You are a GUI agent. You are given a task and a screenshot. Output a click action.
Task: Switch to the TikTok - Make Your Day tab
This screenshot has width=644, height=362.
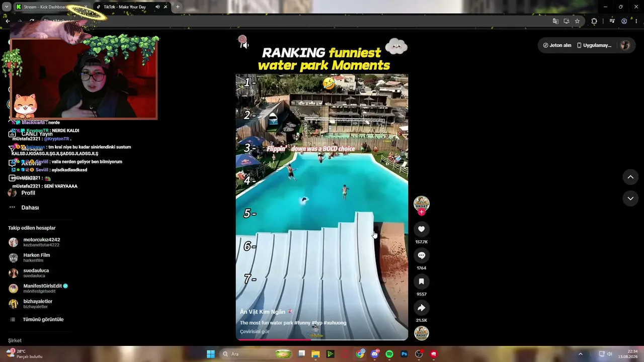click(x=132, y=7)
